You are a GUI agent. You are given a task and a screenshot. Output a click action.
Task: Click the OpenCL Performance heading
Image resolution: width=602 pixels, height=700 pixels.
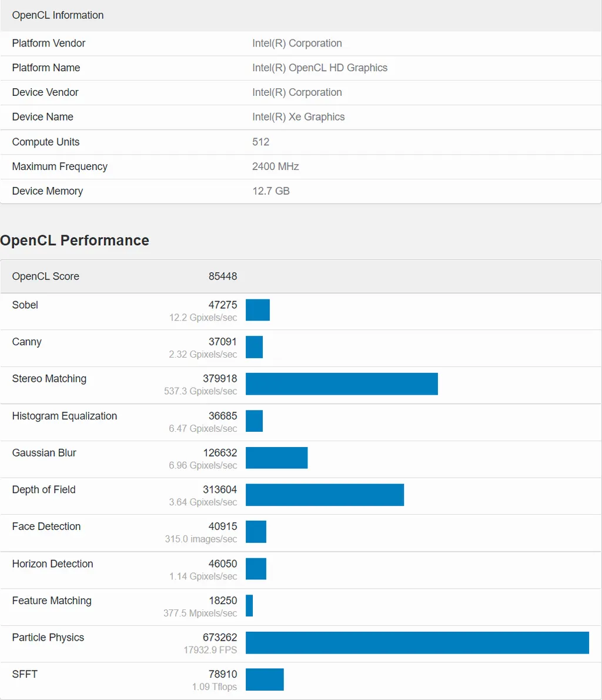click(75, 241)
